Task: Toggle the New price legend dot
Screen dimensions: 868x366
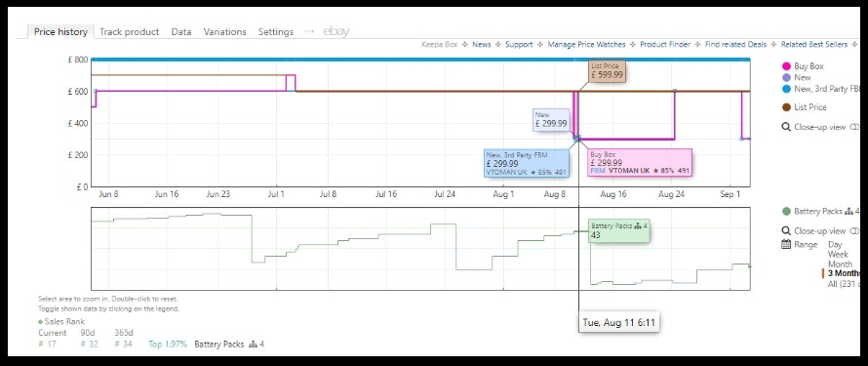Action: click(x=786, y=77)
